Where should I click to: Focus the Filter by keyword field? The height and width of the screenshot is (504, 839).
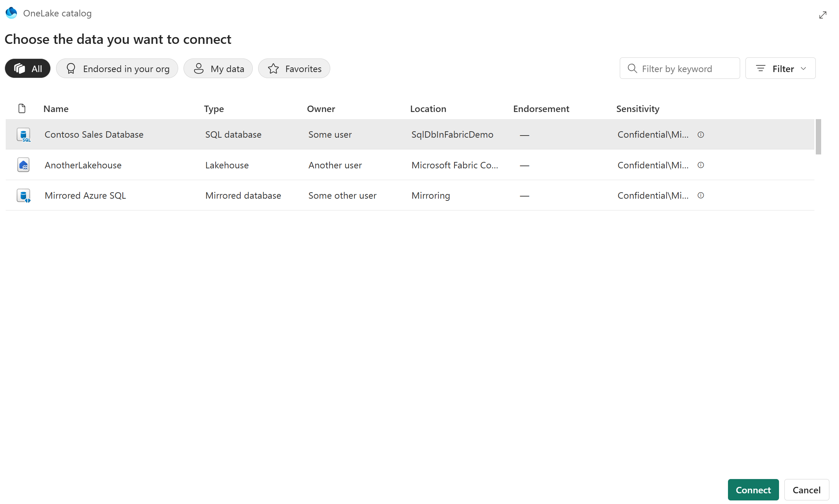[x=680, y=68]
